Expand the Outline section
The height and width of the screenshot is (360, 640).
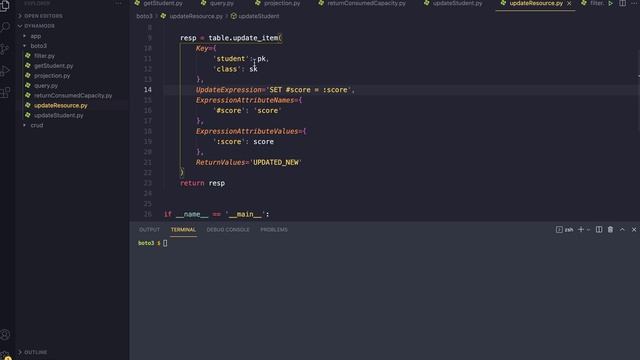tap(36, 352)
